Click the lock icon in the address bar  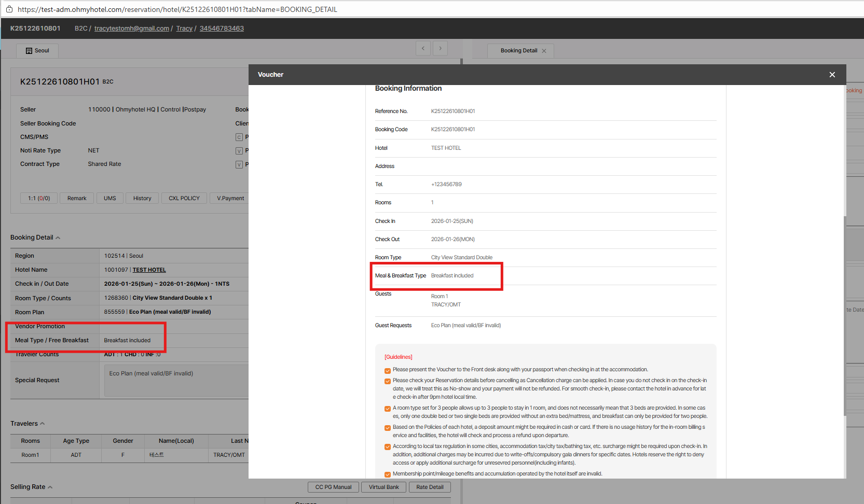[x=9, y=9]
